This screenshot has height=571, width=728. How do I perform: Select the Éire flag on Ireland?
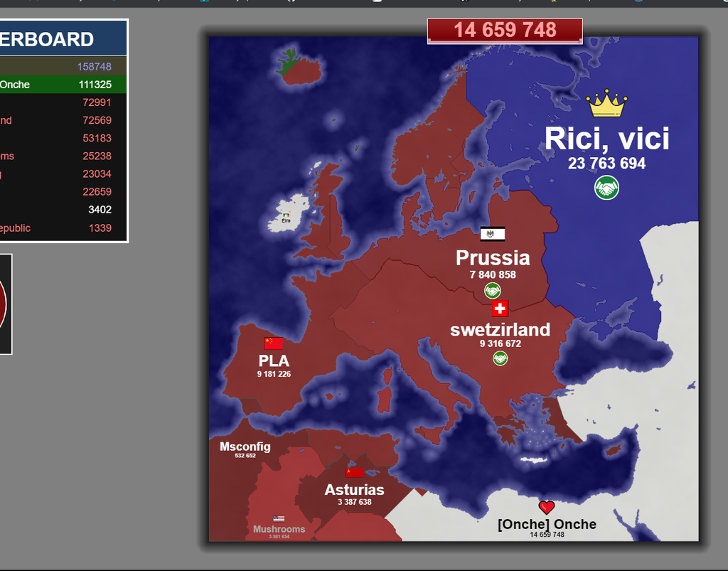pos(286,215)
